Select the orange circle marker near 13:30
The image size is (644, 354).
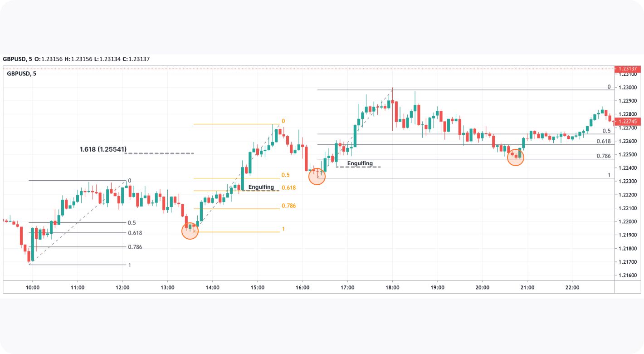(190, 231)
